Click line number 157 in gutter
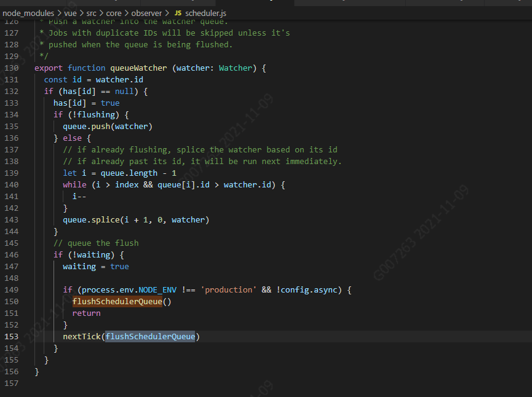 tap(12, 383)
